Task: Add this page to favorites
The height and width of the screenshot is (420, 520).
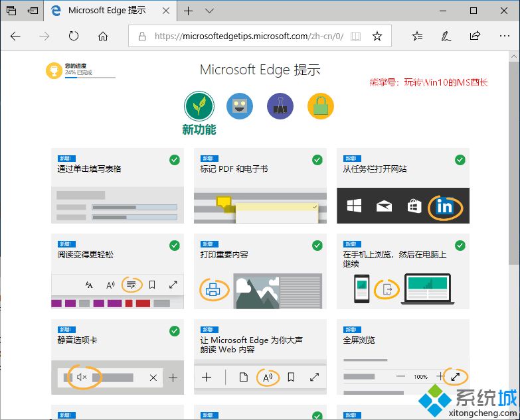Action: pyautogui.click(x=377, y=36)
